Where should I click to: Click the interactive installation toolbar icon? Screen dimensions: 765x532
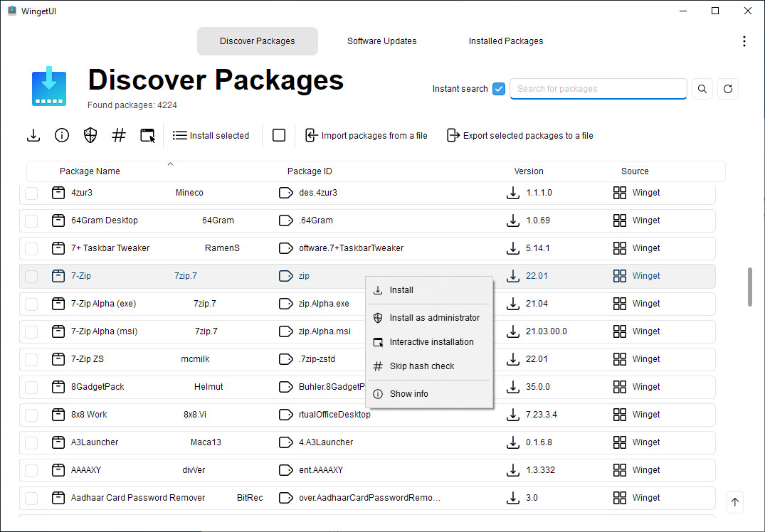(x=147, y=135)
